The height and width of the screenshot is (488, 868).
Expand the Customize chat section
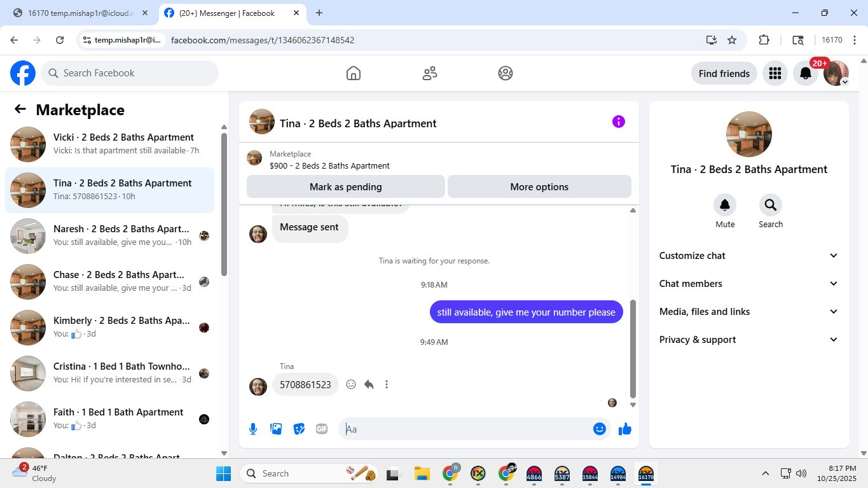pos(749,256)
